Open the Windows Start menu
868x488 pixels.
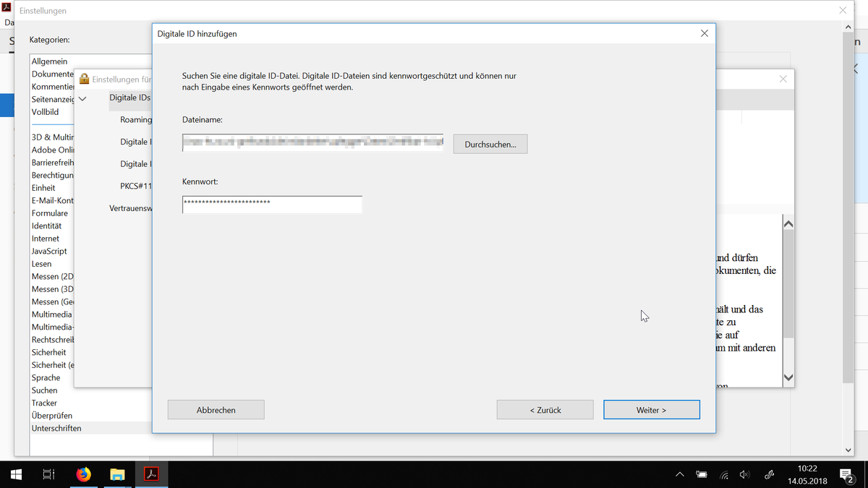tap(16, 474)
